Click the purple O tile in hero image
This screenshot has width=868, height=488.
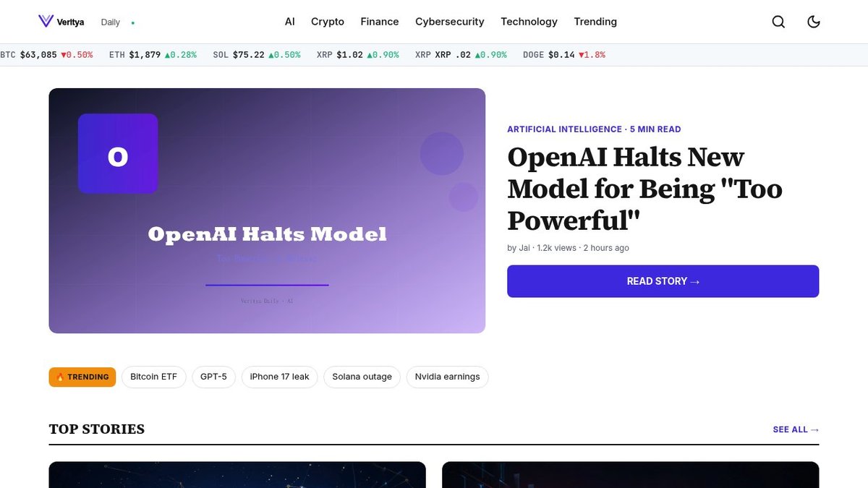118,153
